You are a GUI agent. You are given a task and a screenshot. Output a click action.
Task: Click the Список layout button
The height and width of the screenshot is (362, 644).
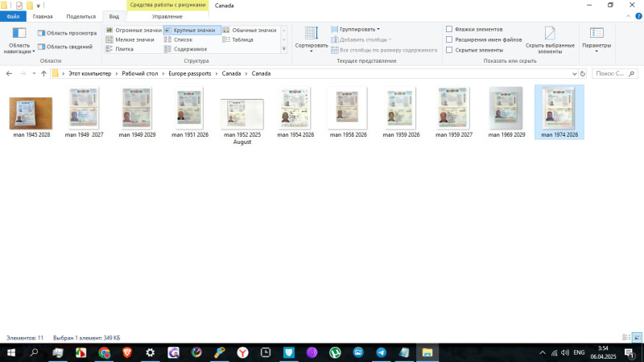tap(183, 39)
